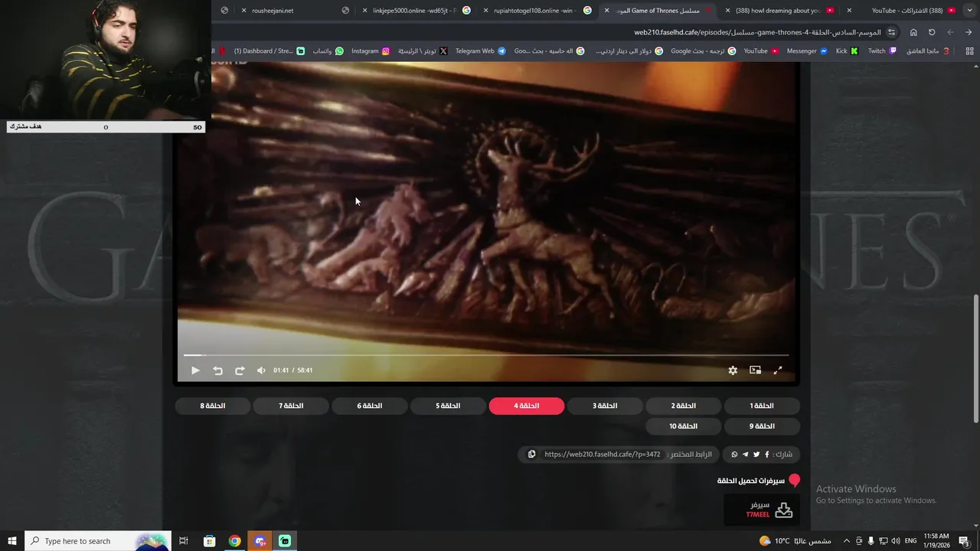Select episode الحلقة 10
This screenshot has height=551, width=980.
683,426
